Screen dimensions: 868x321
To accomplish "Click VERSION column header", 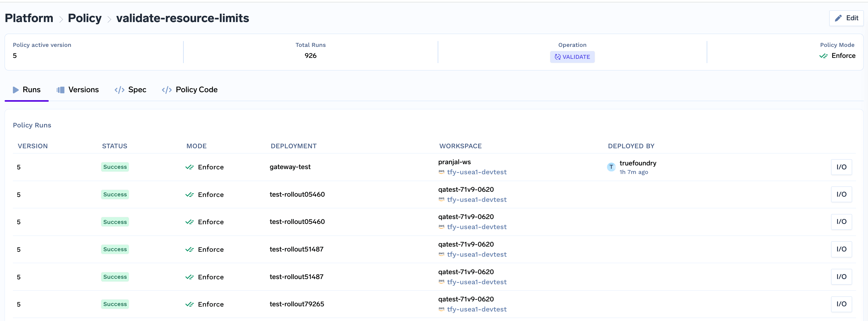I will tap(33, 146).
